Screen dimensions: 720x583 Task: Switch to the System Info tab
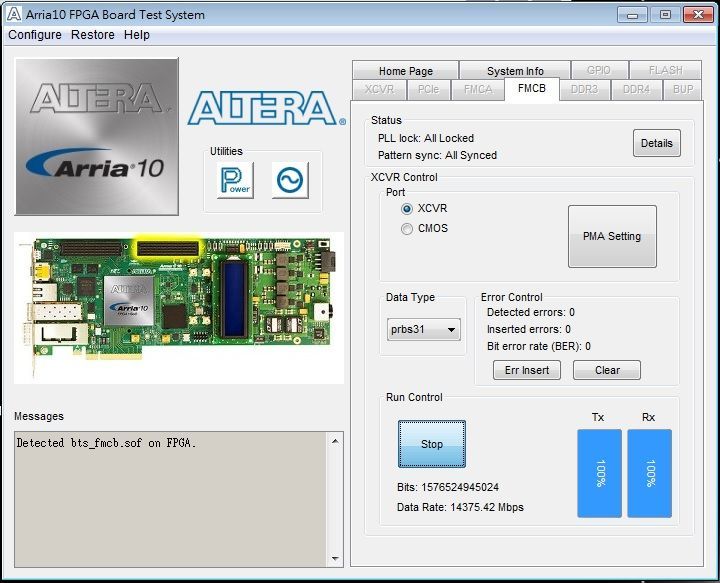coord(515,71)
